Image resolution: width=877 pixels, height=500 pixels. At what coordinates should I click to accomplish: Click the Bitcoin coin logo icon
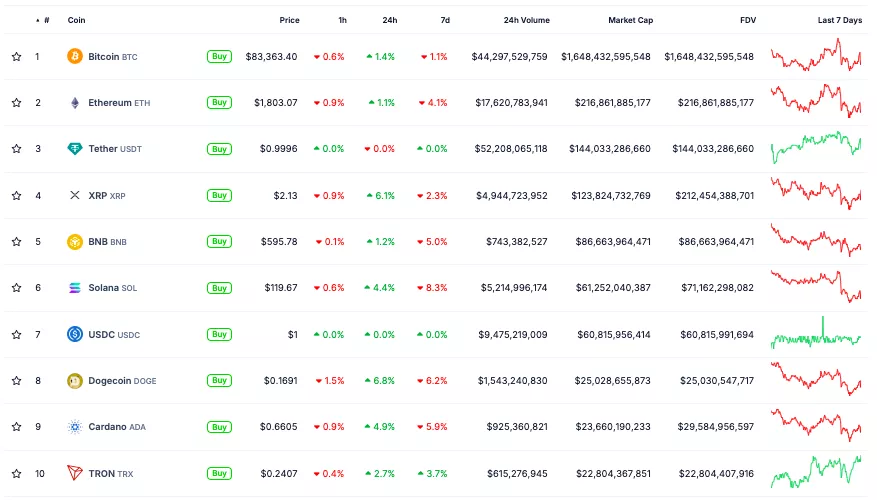[75, 57]
